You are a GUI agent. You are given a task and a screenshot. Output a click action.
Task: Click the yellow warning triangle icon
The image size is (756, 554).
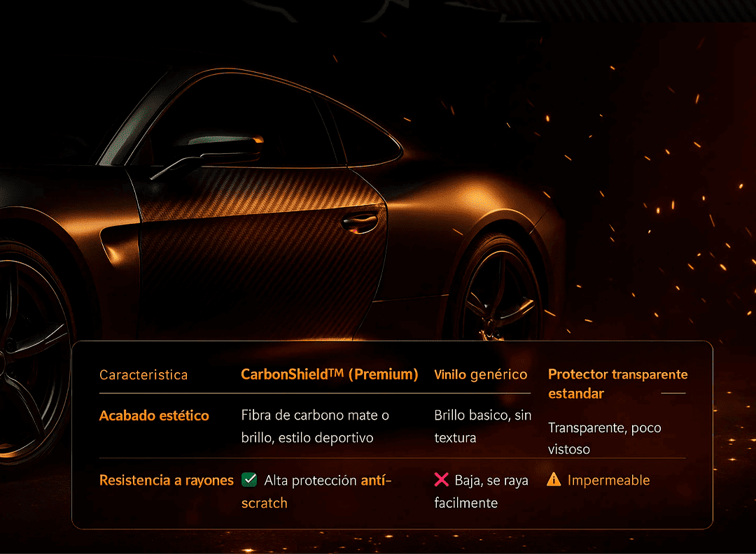(x=554, y=480)
